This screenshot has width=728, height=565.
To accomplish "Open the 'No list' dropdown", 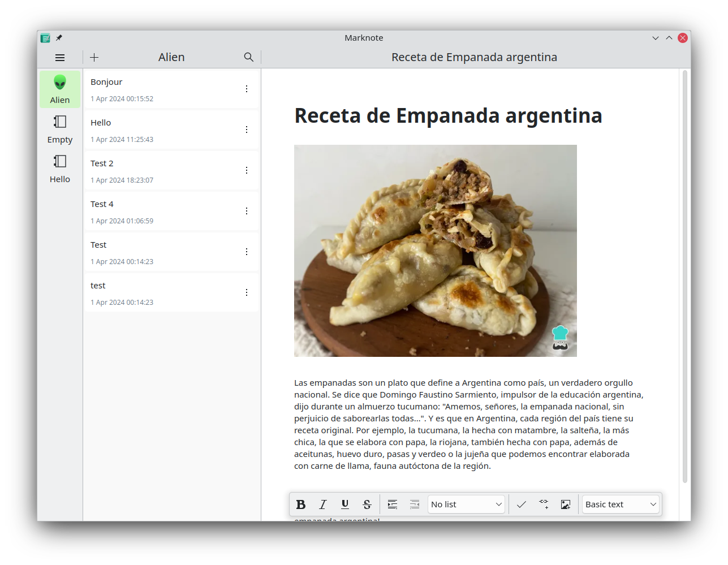I will point(466,504).
